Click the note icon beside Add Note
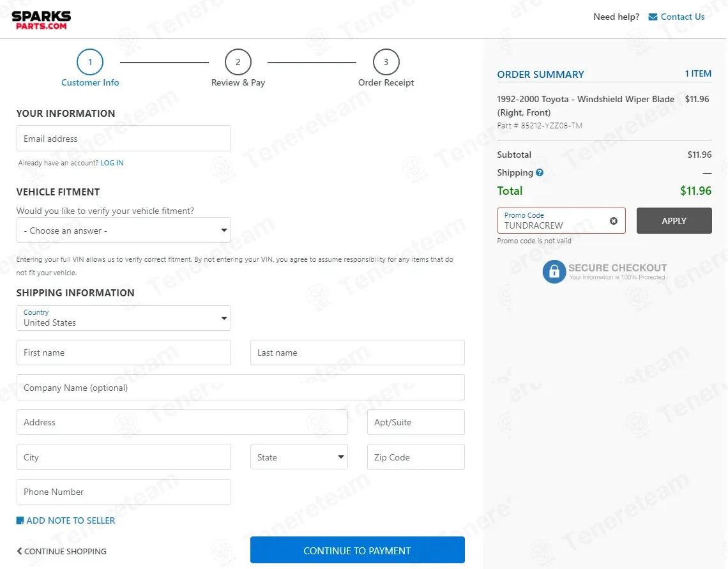The height and width of the screenshot is (569, 728). 20,520
